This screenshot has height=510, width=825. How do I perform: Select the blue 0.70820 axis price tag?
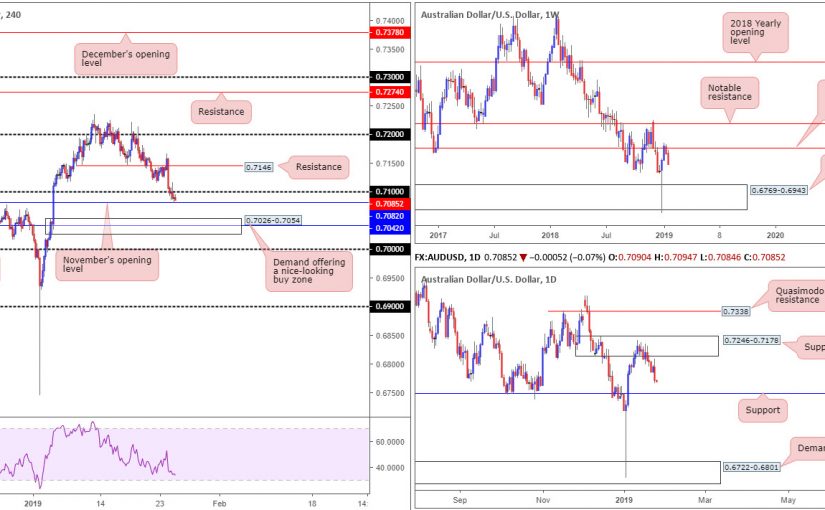(x=388, y=215)
